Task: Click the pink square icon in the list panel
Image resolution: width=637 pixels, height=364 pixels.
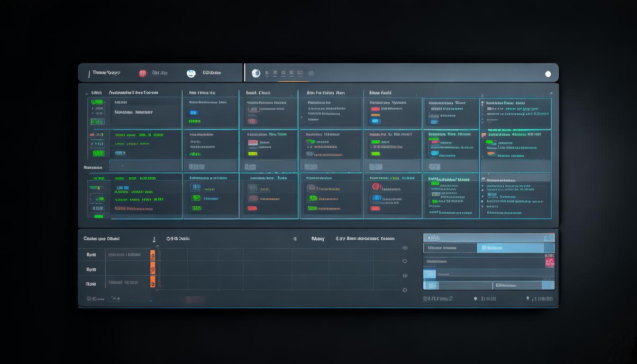Action: (549, 262)
